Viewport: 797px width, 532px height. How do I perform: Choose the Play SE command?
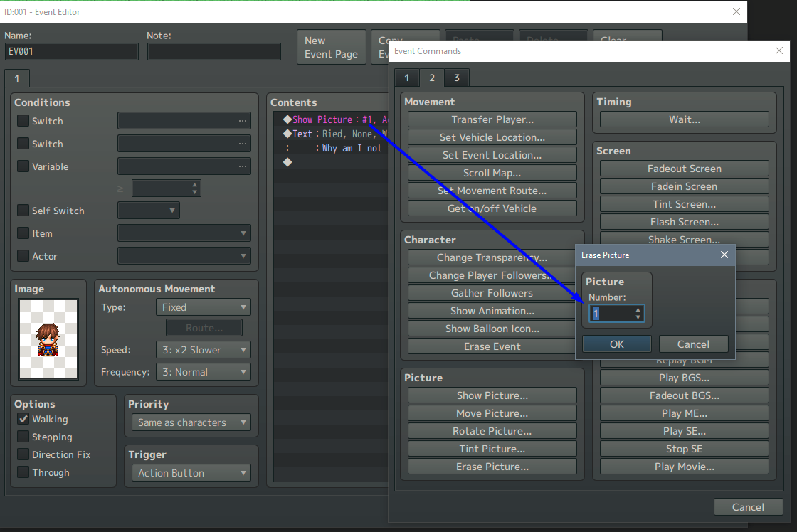(684, 431)
